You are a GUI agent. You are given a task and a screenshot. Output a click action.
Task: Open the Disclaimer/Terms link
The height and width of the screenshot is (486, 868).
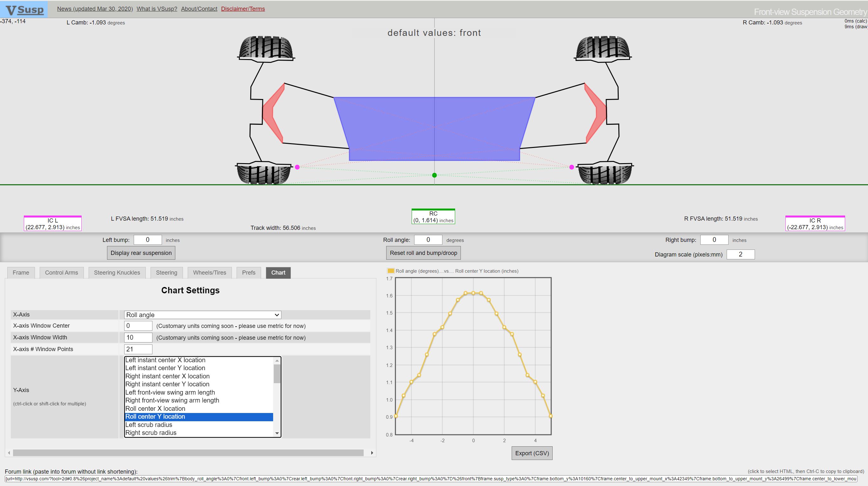(x=243, y=9)
